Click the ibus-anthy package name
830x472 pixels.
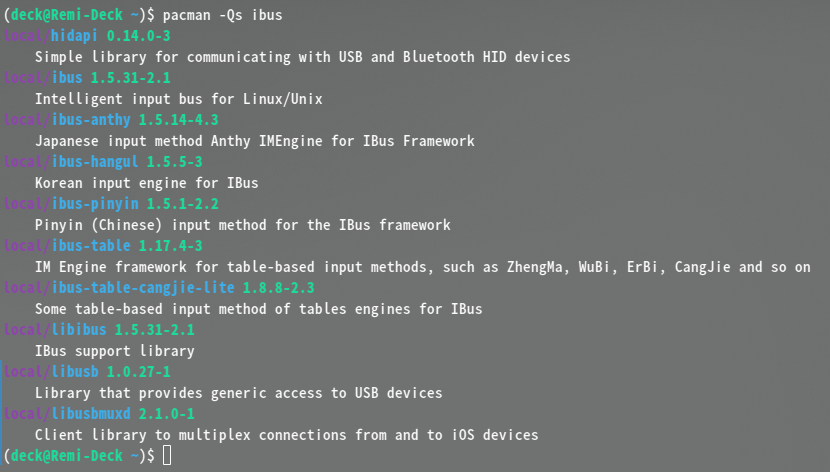pyautogui.click(x=91, y=120)
